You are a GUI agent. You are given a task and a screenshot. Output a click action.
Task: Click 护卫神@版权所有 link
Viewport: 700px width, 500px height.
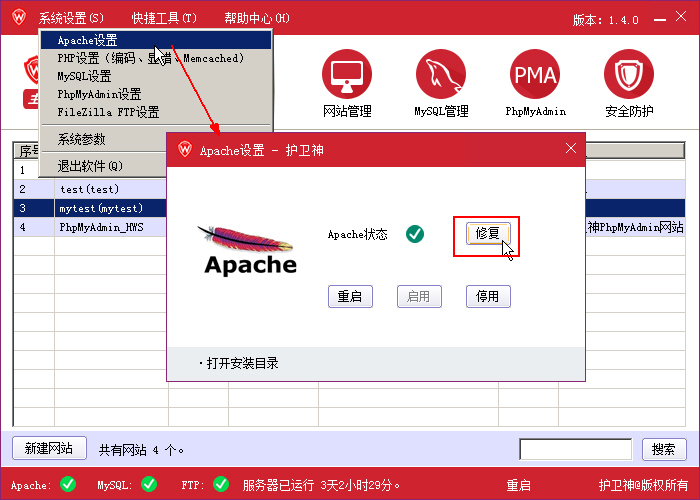[643, 485]
